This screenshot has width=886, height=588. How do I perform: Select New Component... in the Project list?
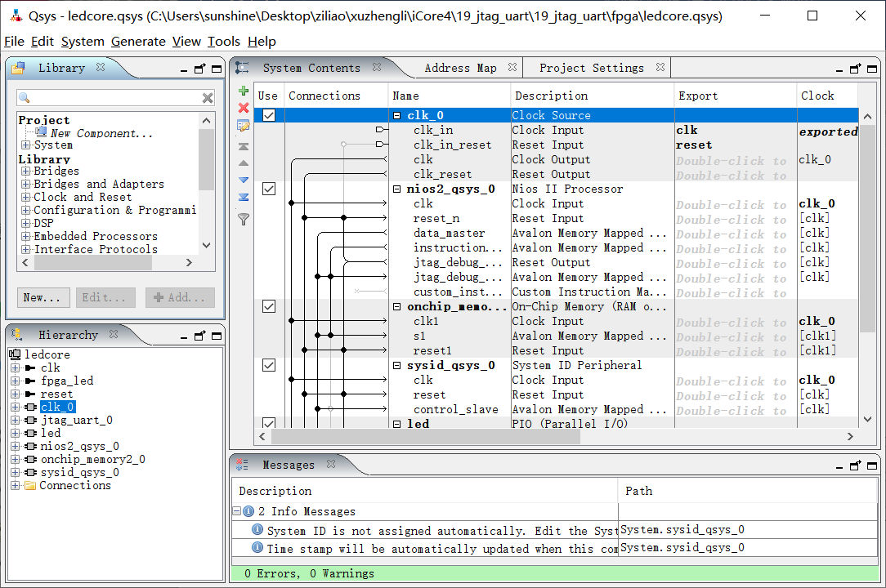[101, 133]
